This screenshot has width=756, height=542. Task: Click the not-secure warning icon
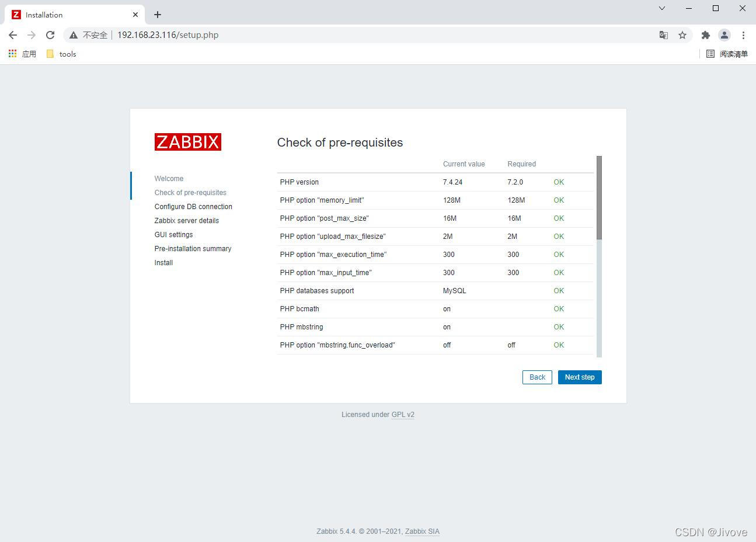74,35
